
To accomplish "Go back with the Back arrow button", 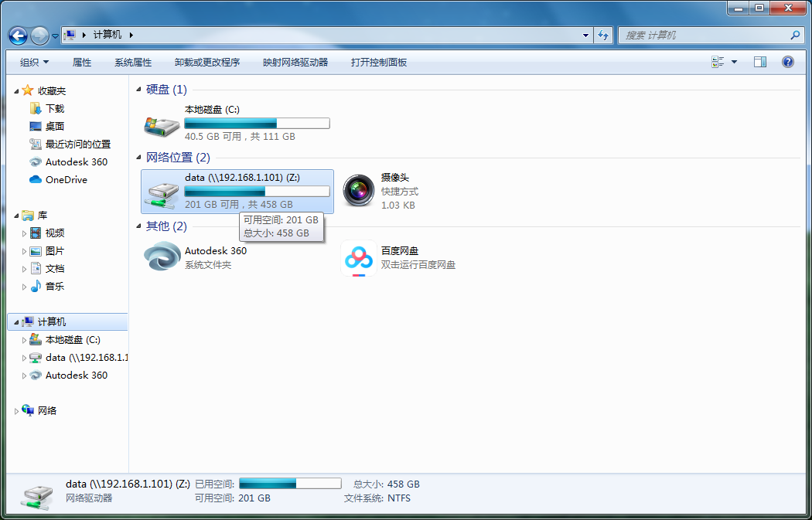I will (x=18, y=36).
